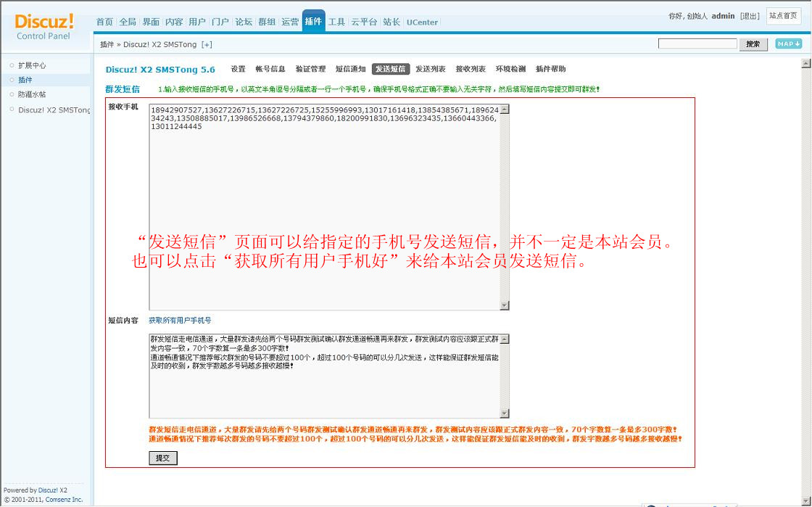Open the 运营 top menu
The height and width of the screenshot is (507, 812).
(x=290, y=22)
